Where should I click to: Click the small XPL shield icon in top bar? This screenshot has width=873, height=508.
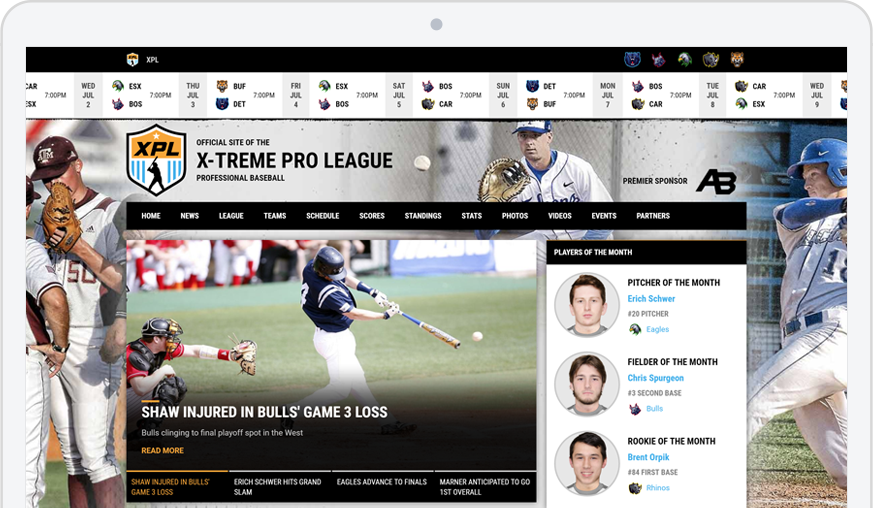pos(132,60)
